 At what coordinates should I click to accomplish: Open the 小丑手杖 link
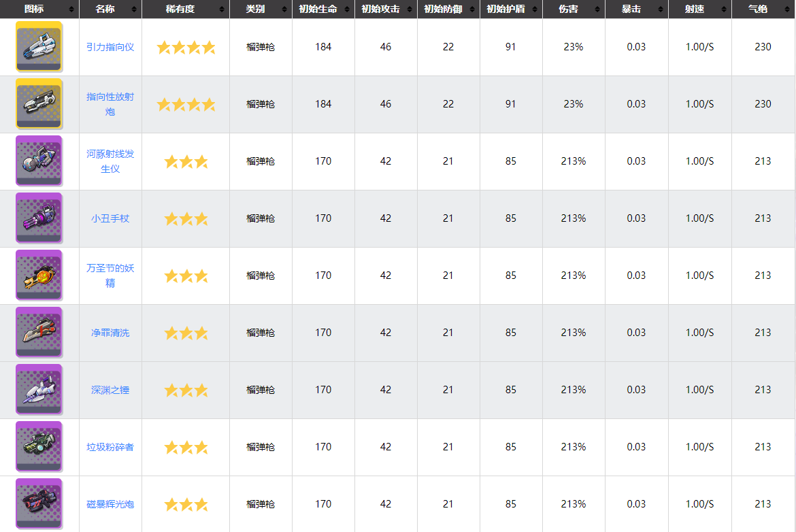(110, 218)
